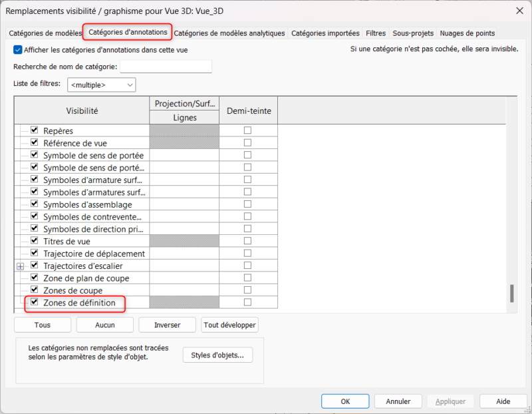Click the "Aucun" button to deselect all
The width and height of the screenshot is (532, 414).
(x=104, y=325)
